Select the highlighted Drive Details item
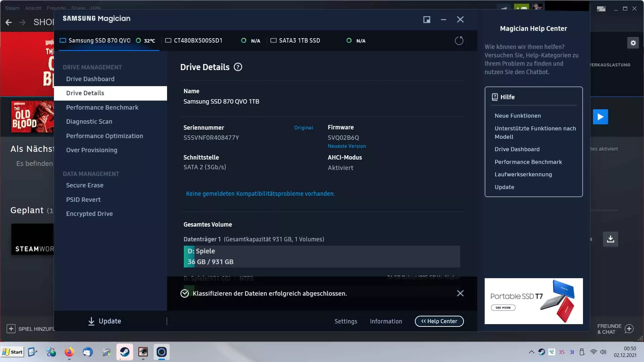Viewport: 644px width, 362px height. 110,93
